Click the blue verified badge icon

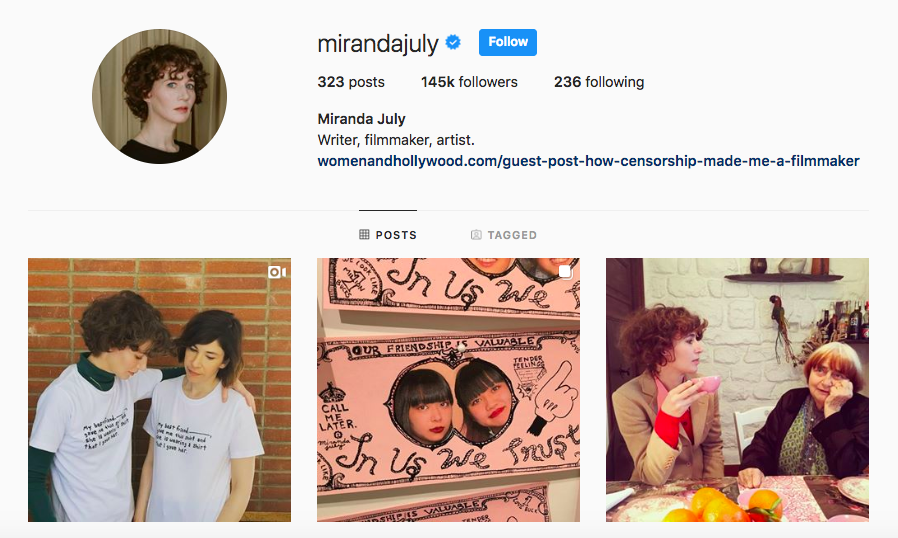pyautogui.click(x=453, y=42)
